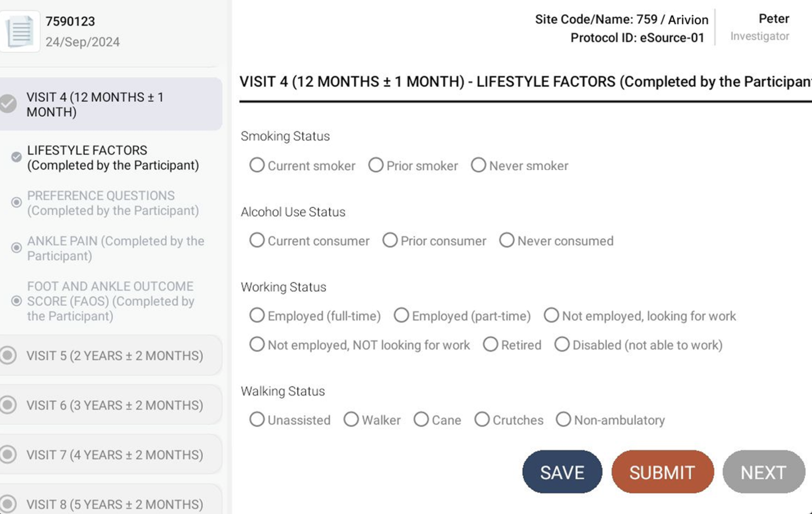Click the document icon next to 7590123
The height and width of the screenshot is (514, 812).
(20, 31)
